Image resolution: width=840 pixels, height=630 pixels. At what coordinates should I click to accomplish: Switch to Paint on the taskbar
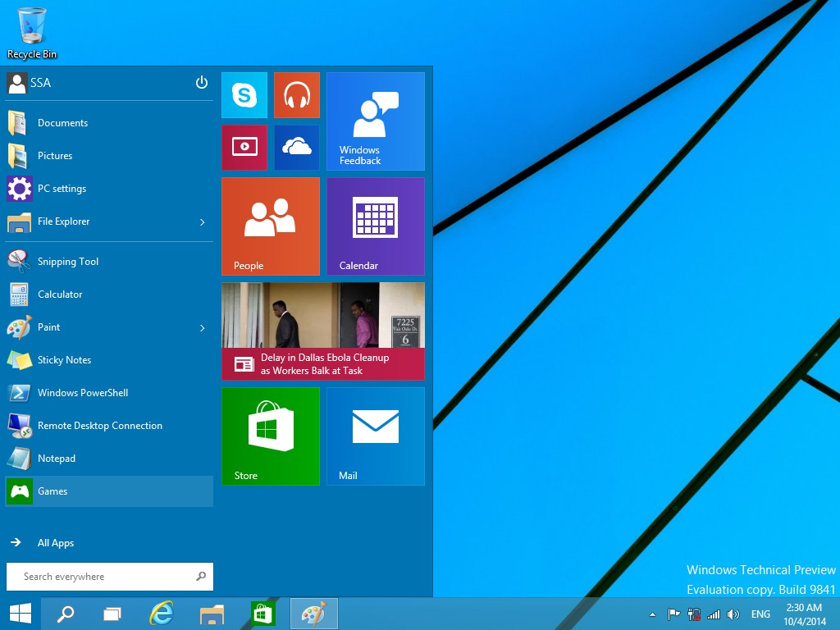(314, 614)
